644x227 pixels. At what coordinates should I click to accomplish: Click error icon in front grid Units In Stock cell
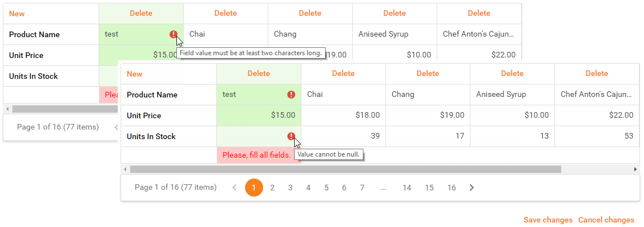(291, 136)
